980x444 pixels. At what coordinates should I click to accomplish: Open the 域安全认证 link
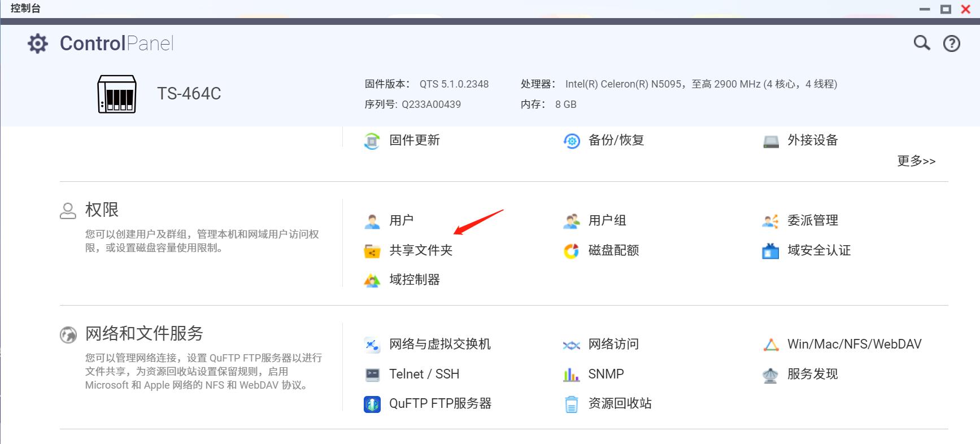coord(819,251)
